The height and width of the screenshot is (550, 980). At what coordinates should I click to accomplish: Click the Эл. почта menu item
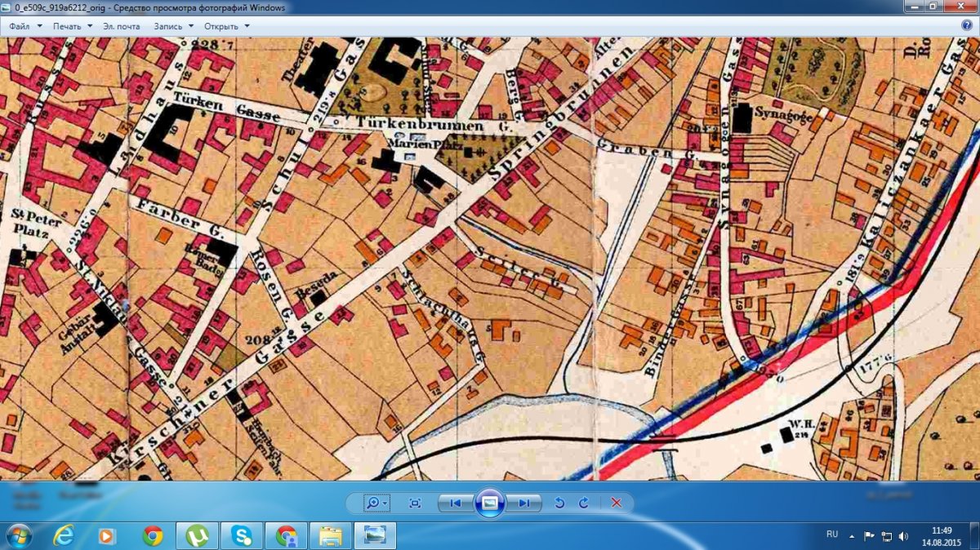(121, 26)
